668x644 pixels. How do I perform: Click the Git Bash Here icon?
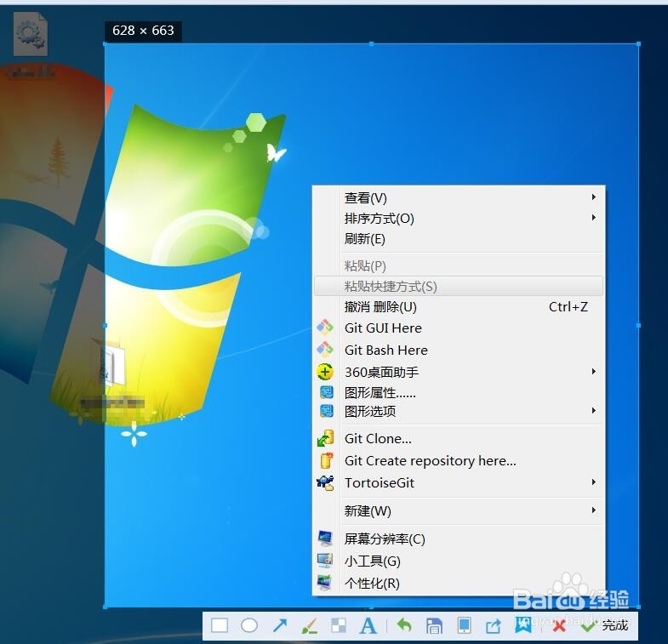325,350
